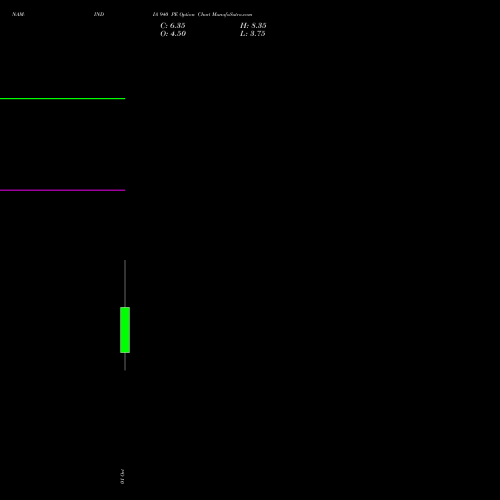Click the open value 'O: 4.50'
Screen dimensions: 500x500
pyautogui.click(x=173, y=34)
